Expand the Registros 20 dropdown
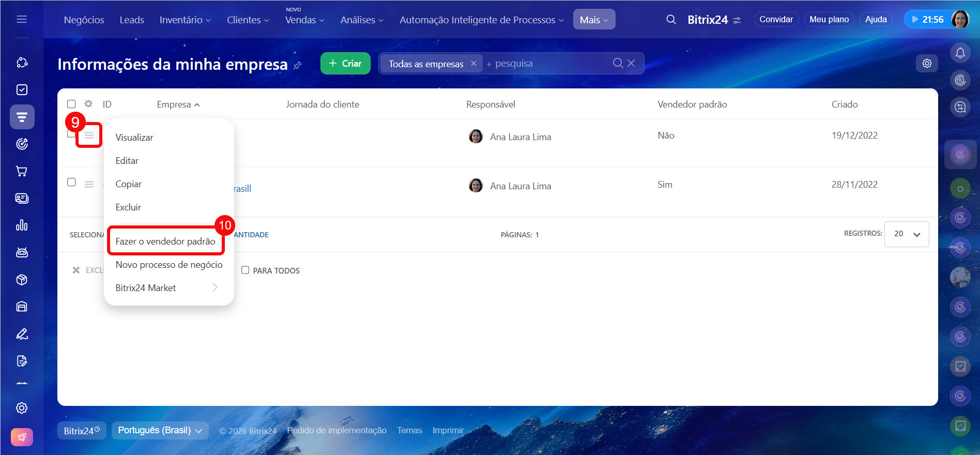 907,234
